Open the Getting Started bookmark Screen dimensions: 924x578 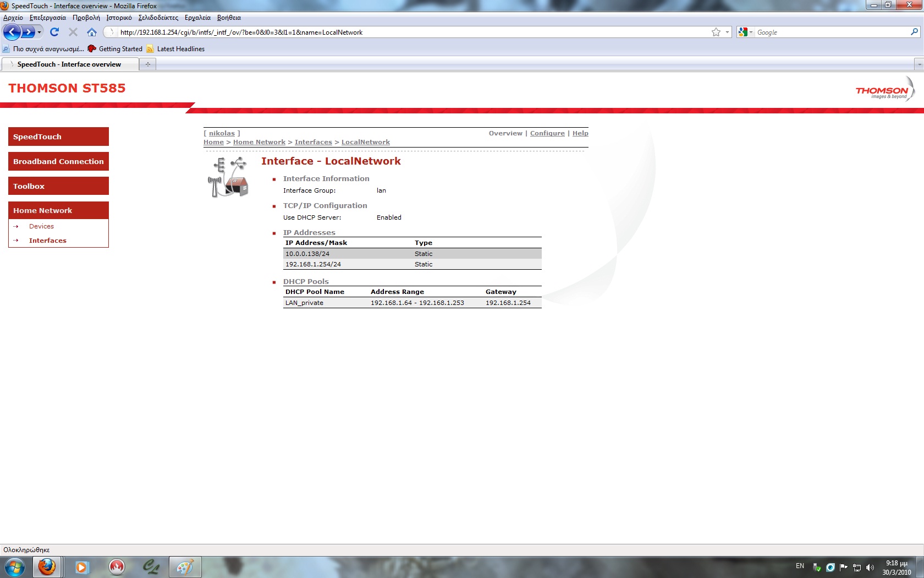(x=115, y=49)
